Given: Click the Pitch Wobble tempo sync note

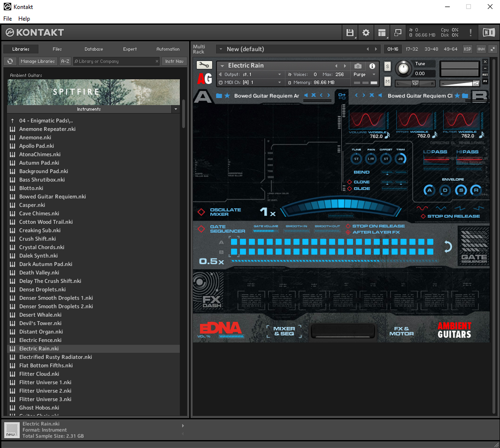Looking at the screenshot, I should pos(435,135).
